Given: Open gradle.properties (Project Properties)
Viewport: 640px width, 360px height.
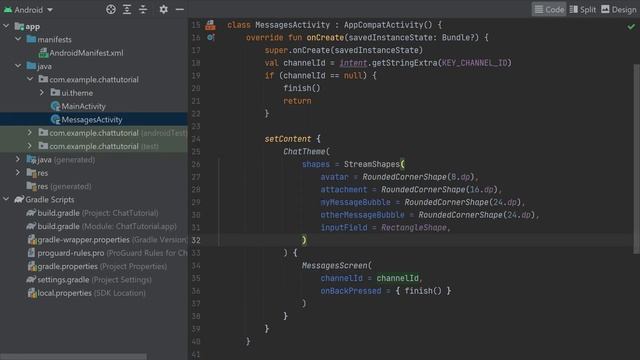Looking at the screenshot, I should click(x=102, y=266).
